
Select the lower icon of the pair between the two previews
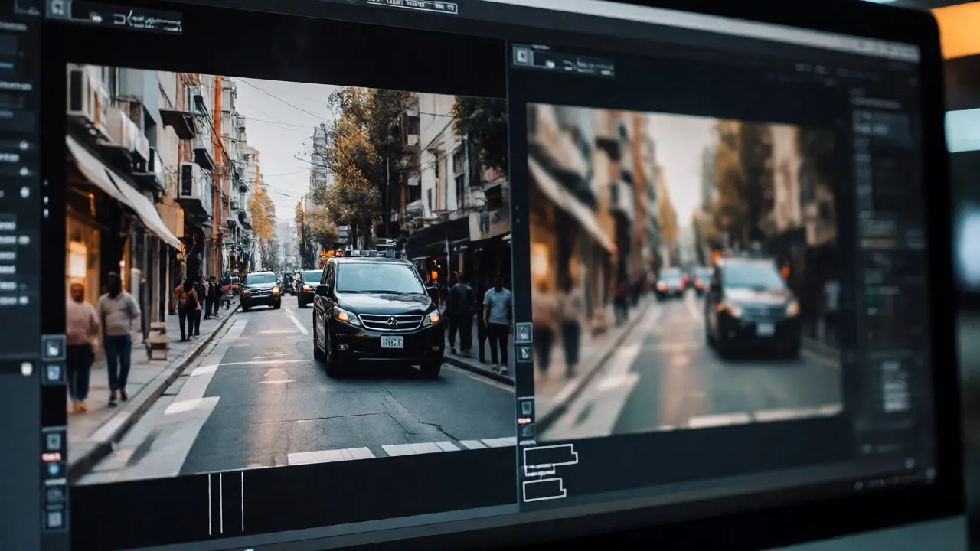[524, 353]
